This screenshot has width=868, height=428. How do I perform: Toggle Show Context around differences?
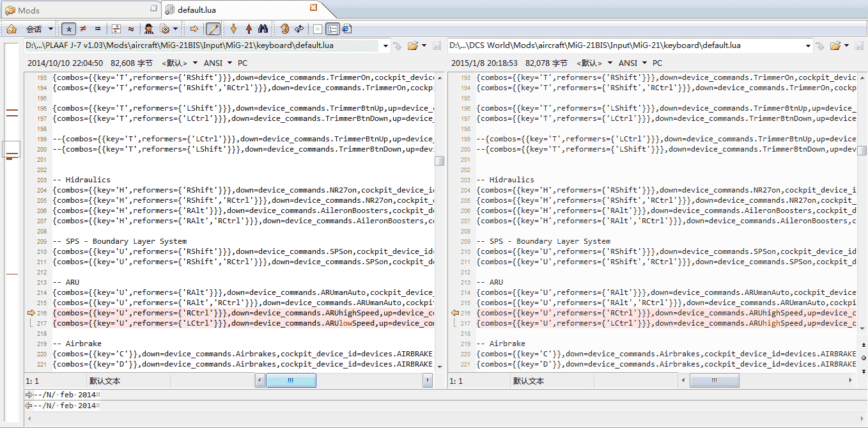(x=116, y=29)
